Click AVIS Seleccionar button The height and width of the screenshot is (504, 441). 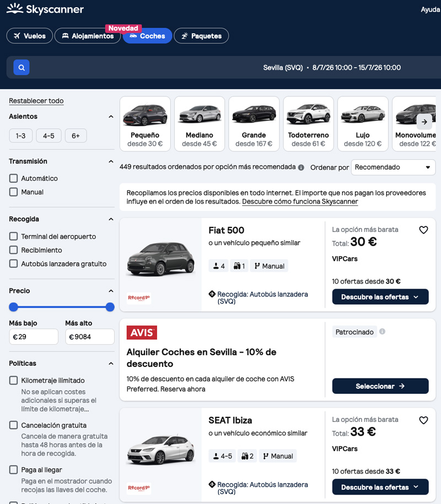tap(380, 386)
